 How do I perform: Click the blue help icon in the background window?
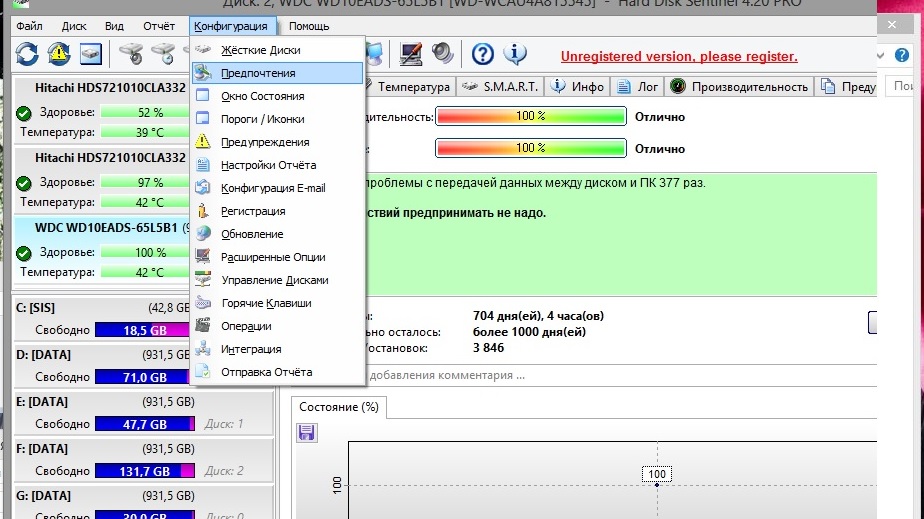click(x=902, y=55)
